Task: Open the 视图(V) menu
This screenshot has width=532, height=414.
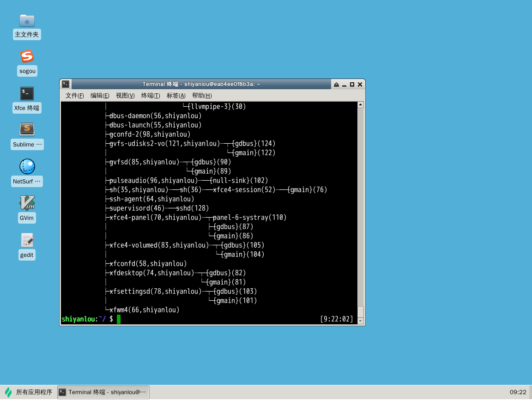Action: (x=125, y=95)
